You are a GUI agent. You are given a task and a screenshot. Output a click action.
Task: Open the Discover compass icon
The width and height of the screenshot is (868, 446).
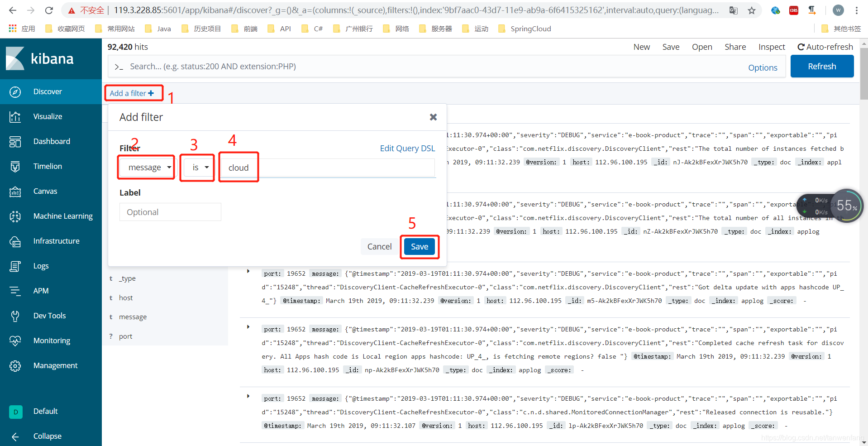point(15,92)
